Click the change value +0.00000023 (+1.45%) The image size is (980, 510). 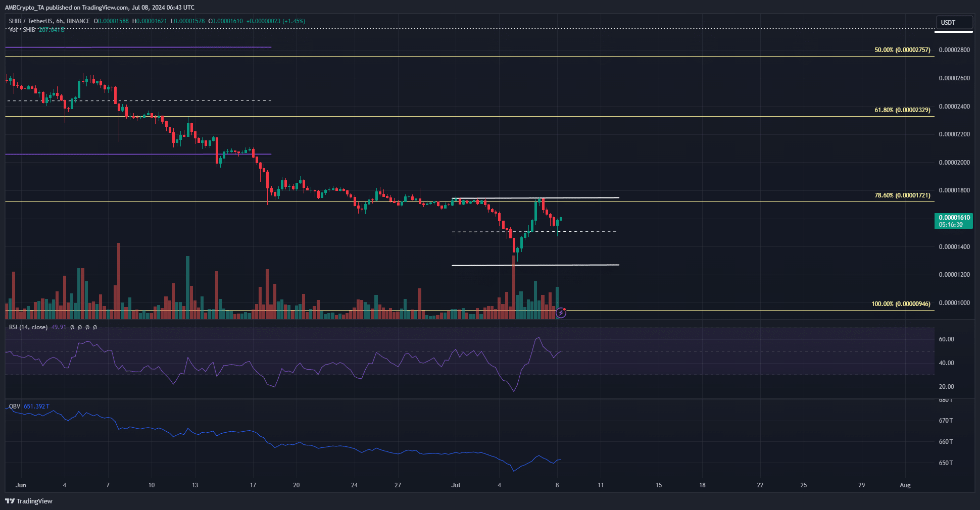click(x=276, y=21)
